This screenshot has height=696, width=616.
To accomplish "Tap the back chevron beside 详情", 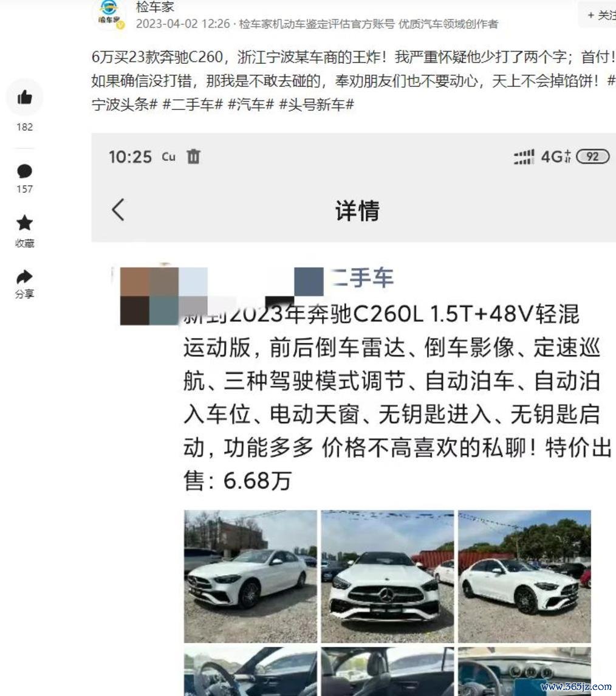I will [x=118, y=210].
